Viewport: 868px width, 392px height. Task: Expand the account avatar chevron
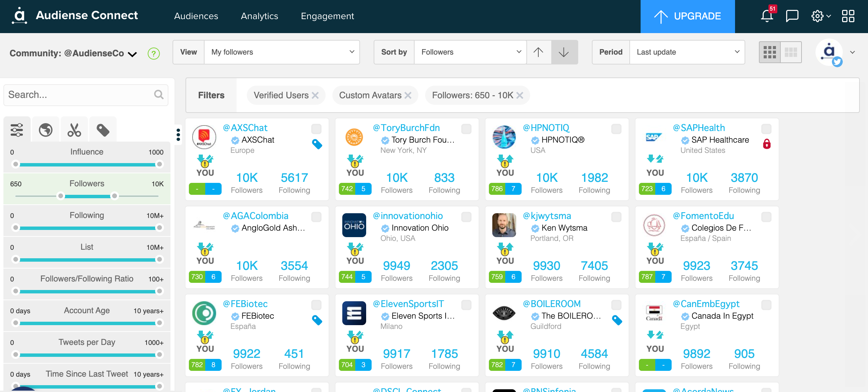click(853, 52)
